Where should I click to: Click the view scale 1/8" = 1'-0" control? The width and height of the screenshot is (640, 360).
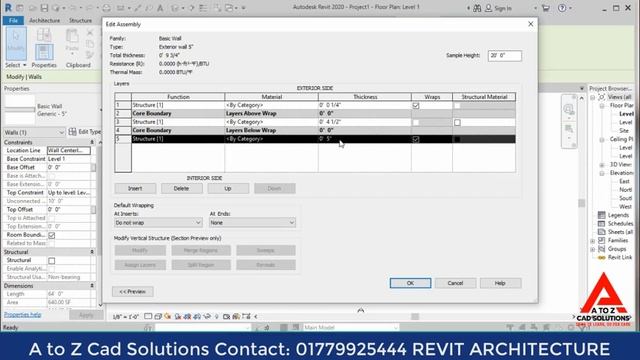[126, 317]
